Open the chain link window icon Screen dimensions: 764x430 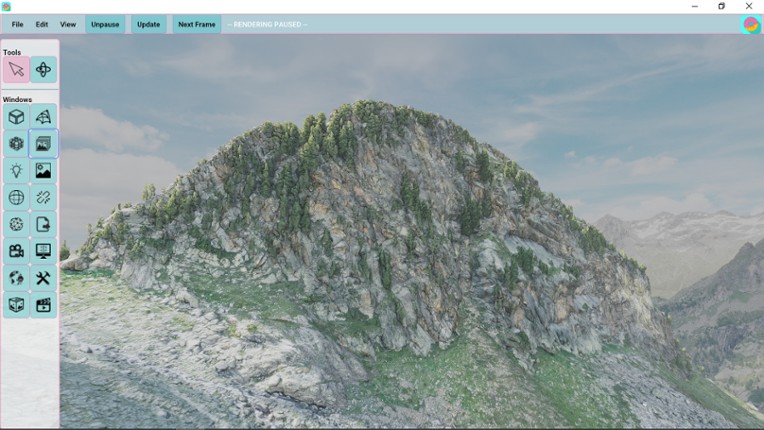click(43, 198)
